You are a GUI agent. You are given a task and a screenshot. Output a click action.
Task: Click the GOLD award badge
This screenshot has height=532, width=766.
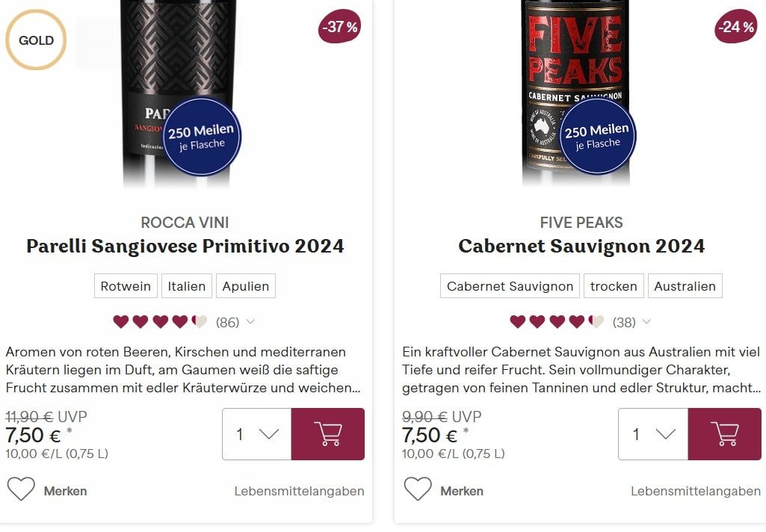(36, 40)
